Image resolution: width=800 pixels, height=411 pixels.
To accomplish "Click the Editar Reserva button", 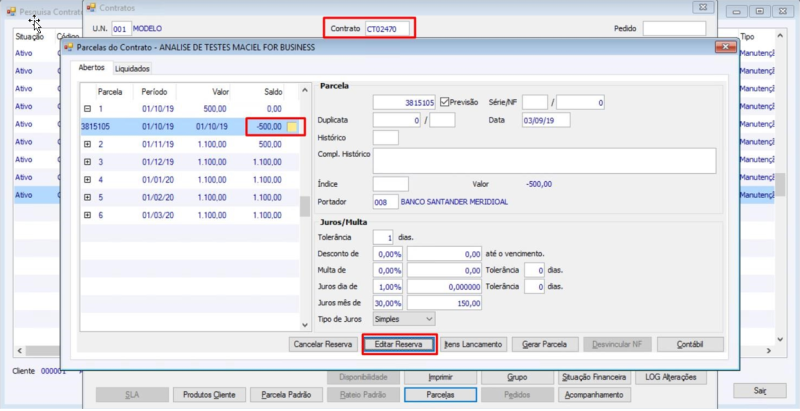I will [x=398, y=344].
